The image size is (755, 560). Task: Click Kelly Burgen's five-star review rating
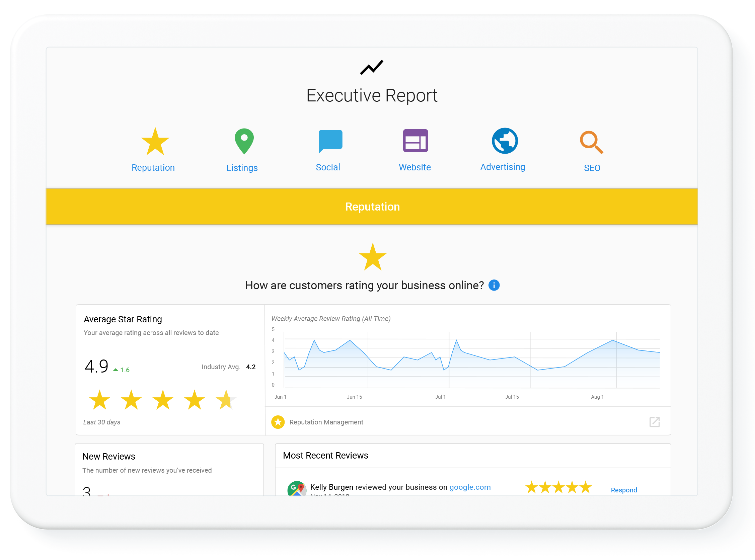coord(558,487)
